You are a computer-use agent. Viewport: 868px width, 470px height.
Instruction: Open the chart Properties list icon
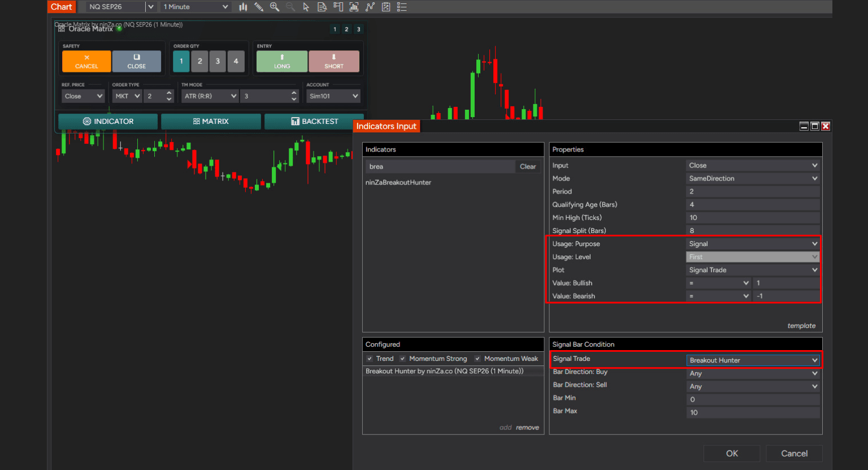402,7
